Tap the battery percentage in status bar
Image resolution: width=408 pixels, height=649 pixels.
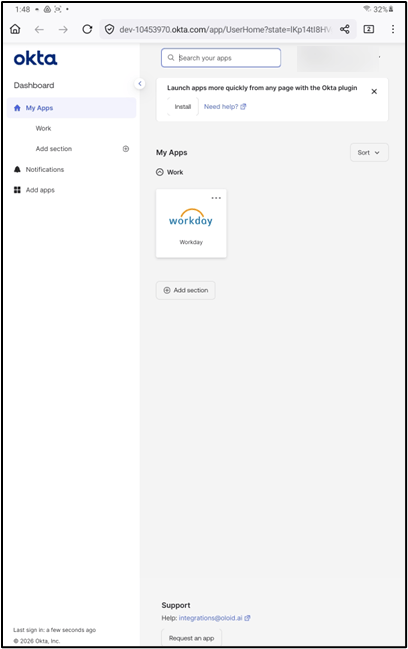click(380, 9)
